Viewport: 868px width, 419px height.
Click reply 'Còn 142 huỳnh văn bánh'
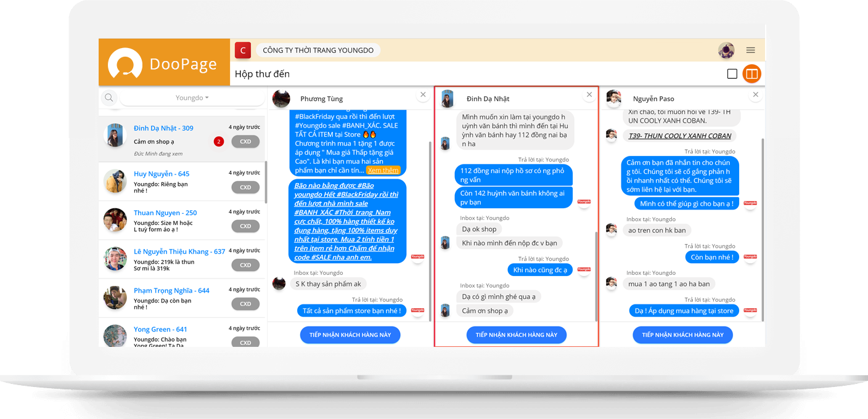pos(514,197)
